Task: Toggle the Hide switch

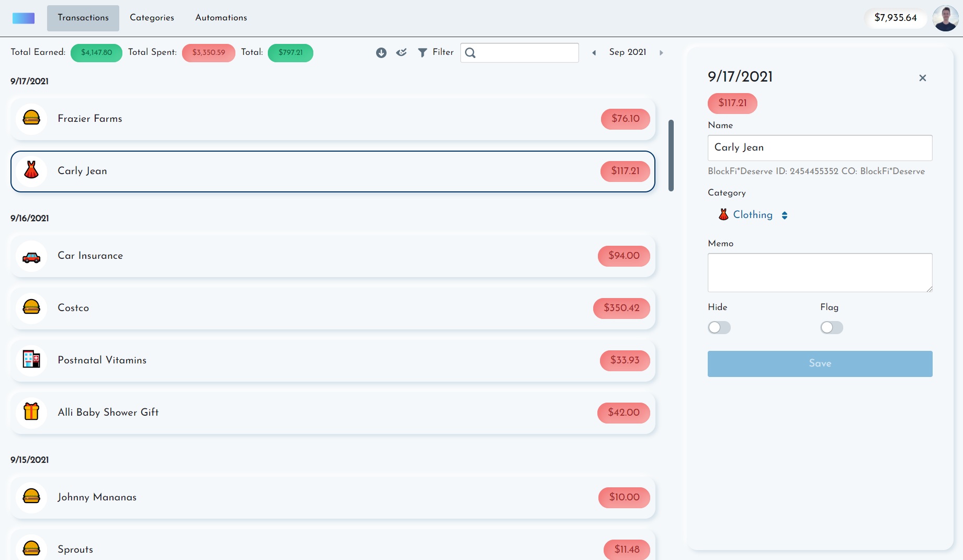Action: [x=719, y=328]
